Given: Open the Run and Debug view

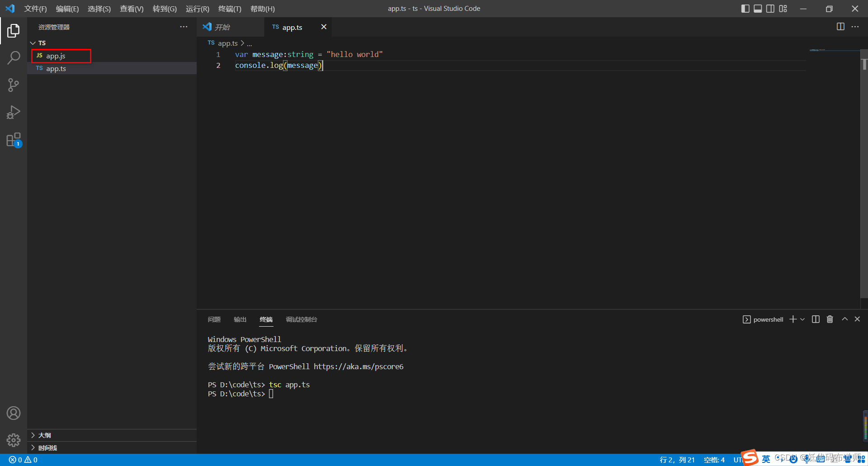Looking at the screenshot, I should tap(14, 112).
